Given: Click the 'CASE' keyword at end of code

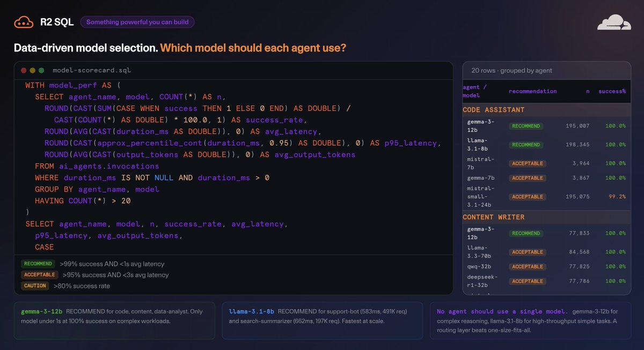Looking at the screenshot, I should (45, 247).
